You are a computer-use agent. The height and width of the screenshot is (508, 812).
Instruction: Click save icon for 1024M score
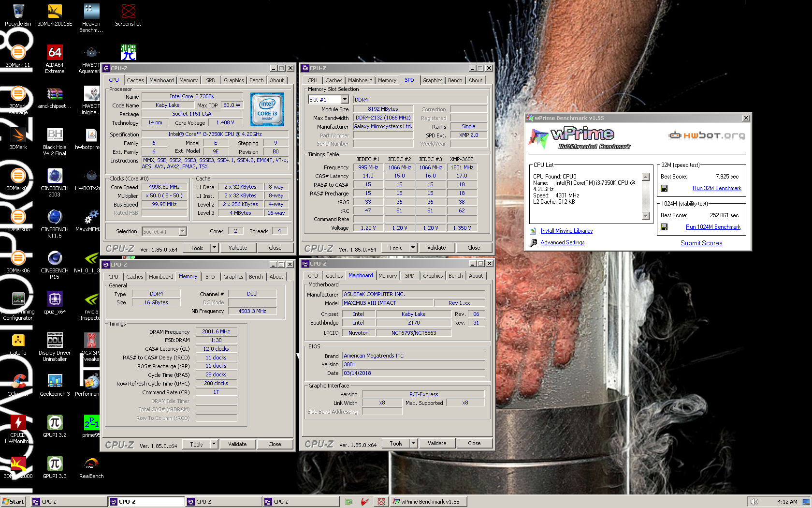(x=664, y=227)
